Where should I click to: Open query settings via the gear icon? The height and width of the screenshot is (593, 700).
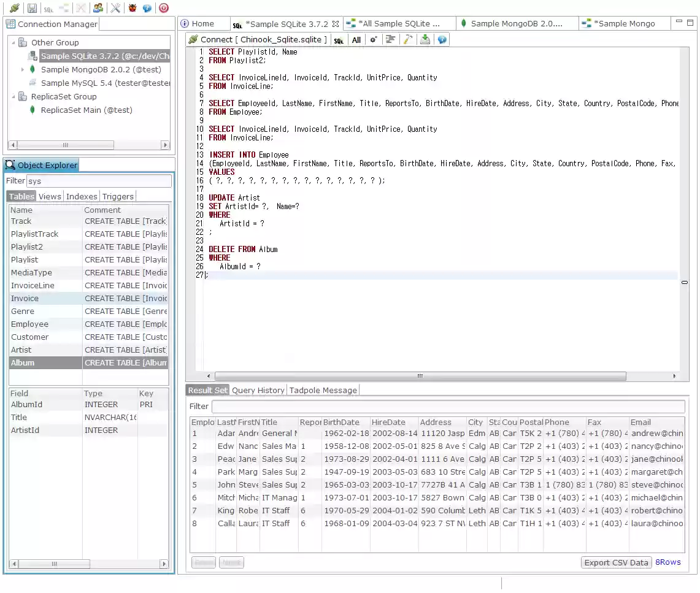pyautogui.click(x=374, y=39)
